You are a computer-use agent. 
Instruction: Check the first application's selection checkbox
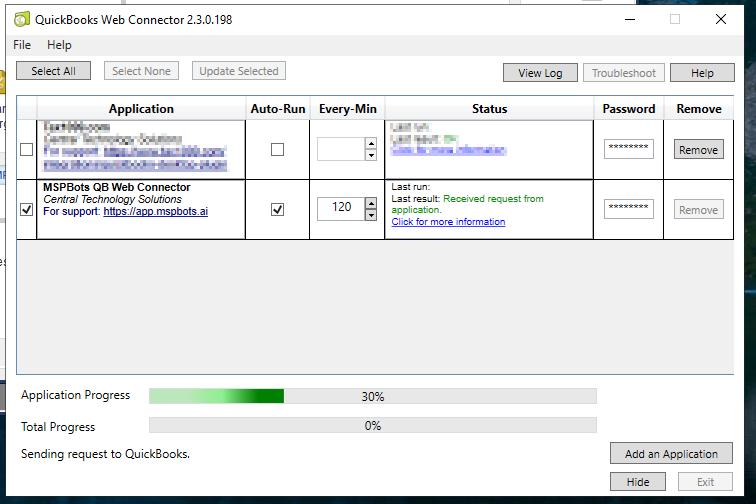tap(27, 150)
